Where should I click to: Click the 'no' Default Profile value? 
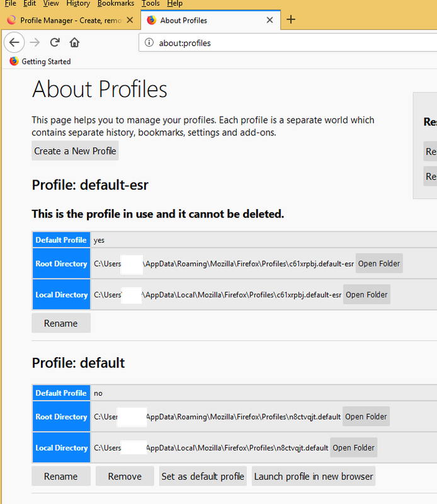point(98,393)
